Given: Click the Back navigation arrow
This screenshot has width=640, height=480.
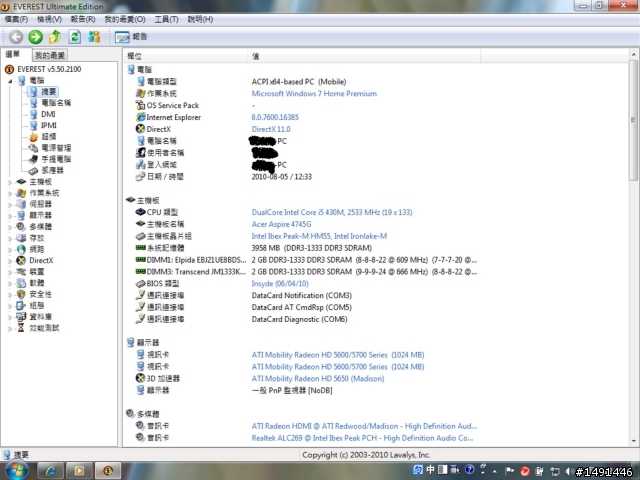Looking at the screenshot, I should pos(16,37).
